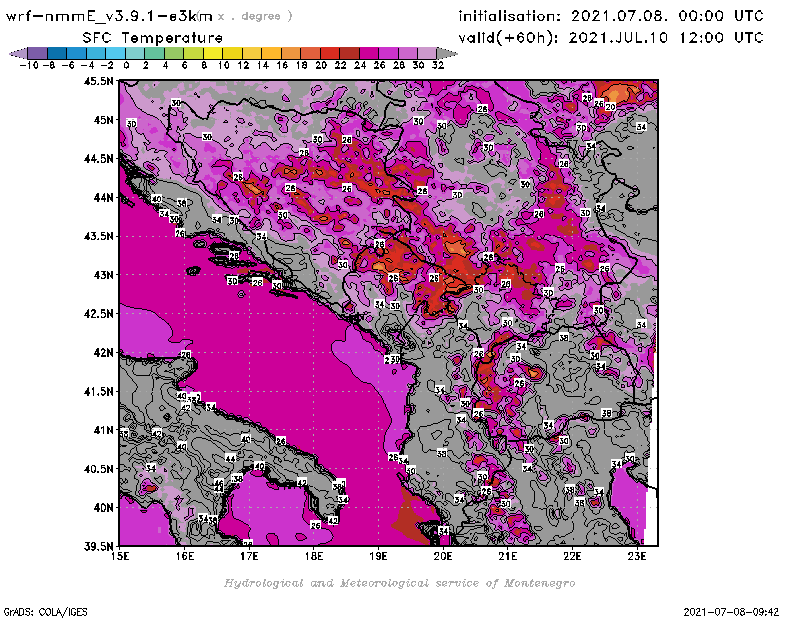Click the SFC Temperature title

(x=152, y=37)
